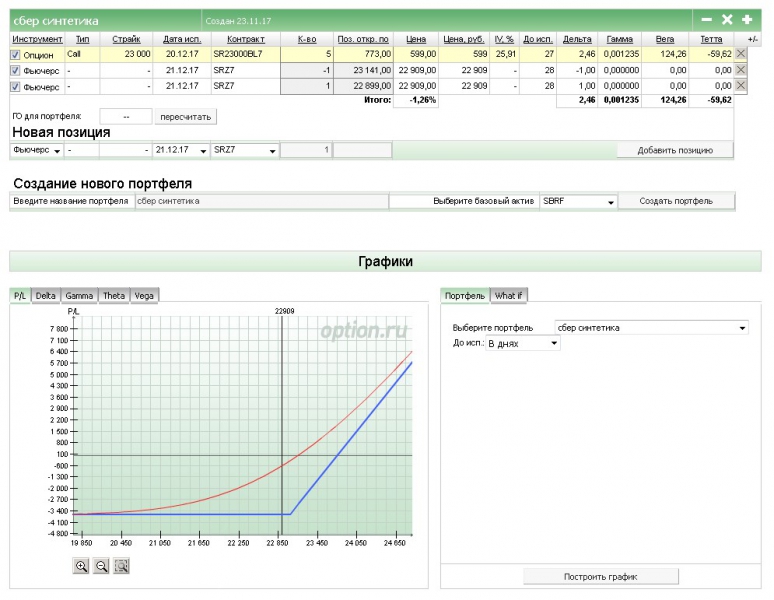Open the What if tab

509,295
